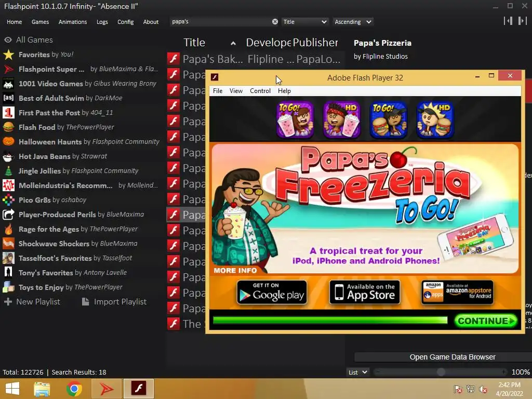Image resolution: width=532 pixels, height=399 pixels.
Task: Open the Title sort-by dropdown
Action: pyautogui.click(x=304, y=22)
